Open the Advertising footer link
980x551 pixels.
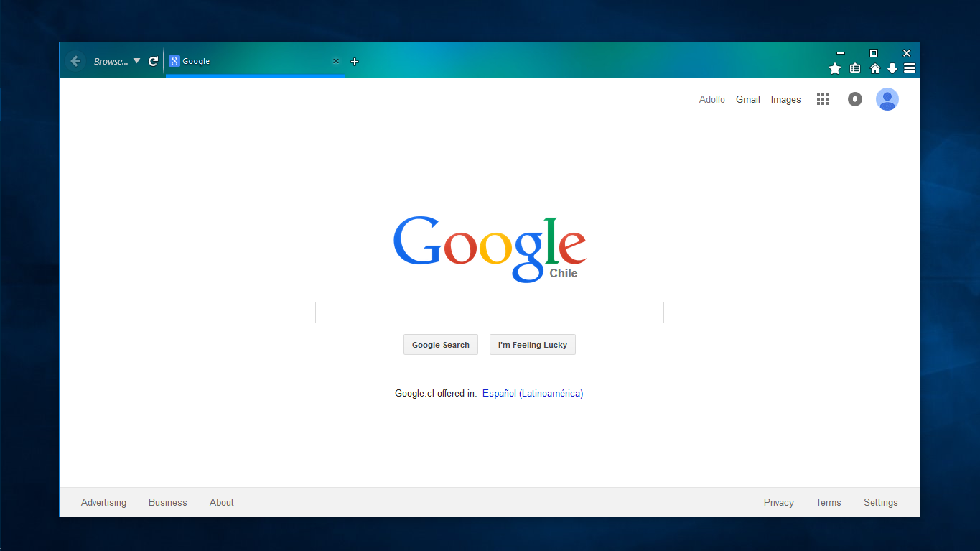point(103,503)
